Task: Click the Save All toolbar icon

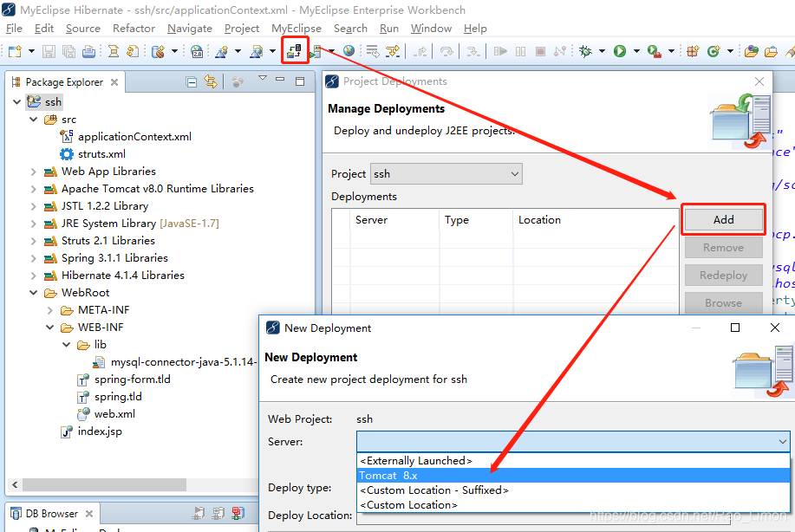Action: pos(68,51)
